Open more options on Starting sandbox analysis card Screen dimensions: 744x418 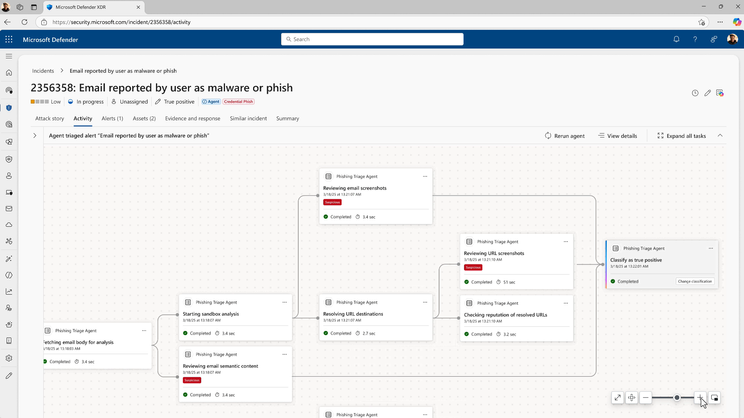[285, 302]
